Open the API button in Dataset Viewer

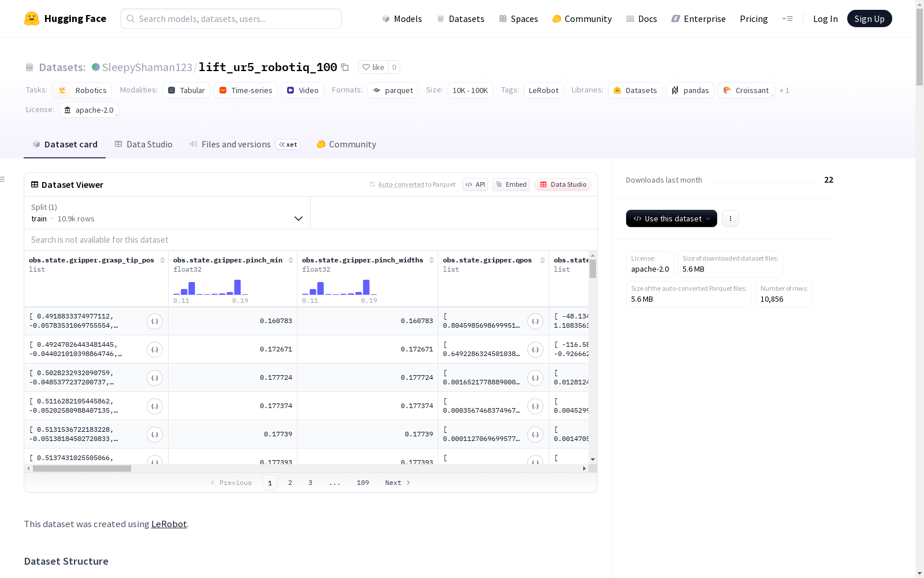tap(475, 184)
